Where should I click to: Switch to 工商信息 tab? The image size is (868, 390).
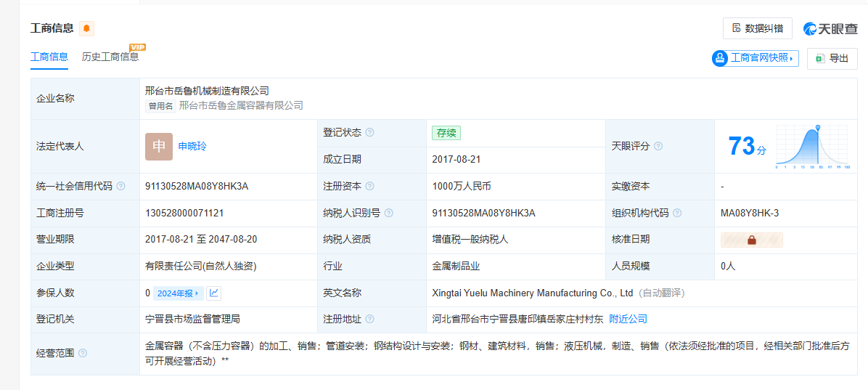pyautogui.click(x=49, y=57)
